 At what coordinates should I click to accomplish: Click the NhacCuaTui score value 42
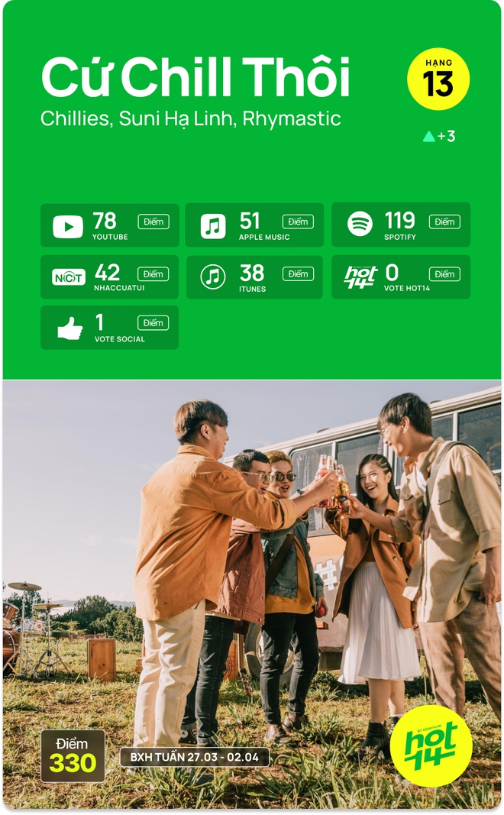pos(107,273)
